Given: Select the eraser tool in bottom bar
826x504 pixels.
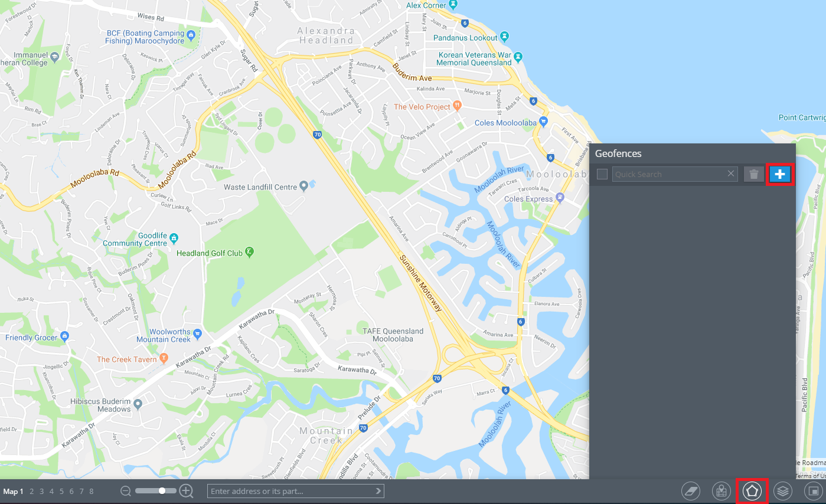Looking at the screenshot, I should pyautogui.click(x=690, y=490).
